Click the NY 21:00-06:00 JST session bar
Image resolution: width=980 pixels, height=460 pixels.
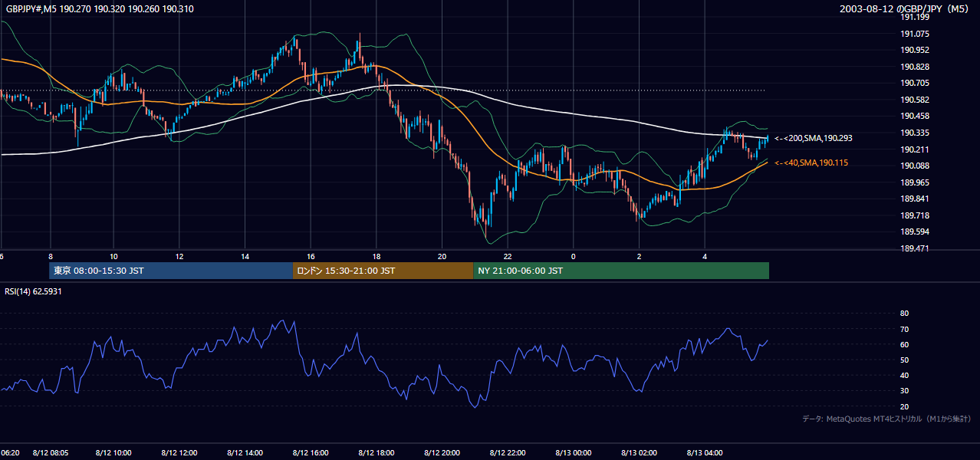point(621,271)
